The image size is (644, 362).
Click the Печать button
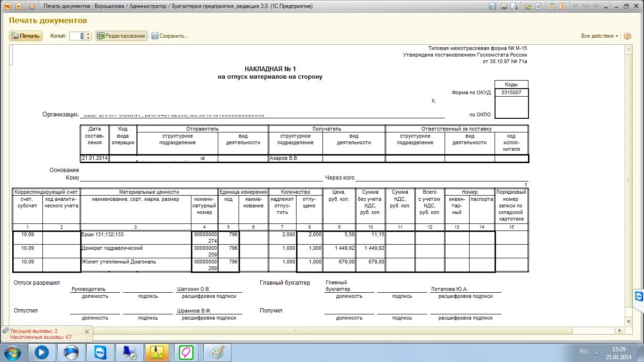click(x=25, y=36)
